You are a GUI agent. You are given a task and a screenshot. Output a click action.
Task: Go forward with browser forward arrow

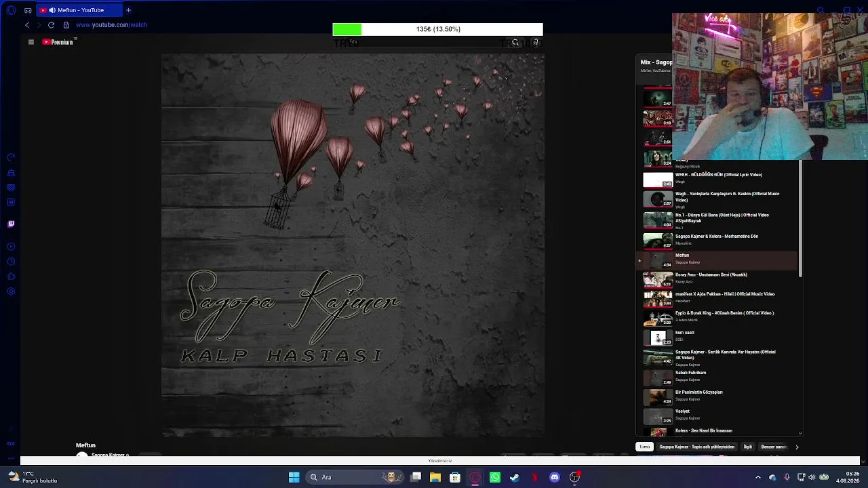[x=39, y=25]
